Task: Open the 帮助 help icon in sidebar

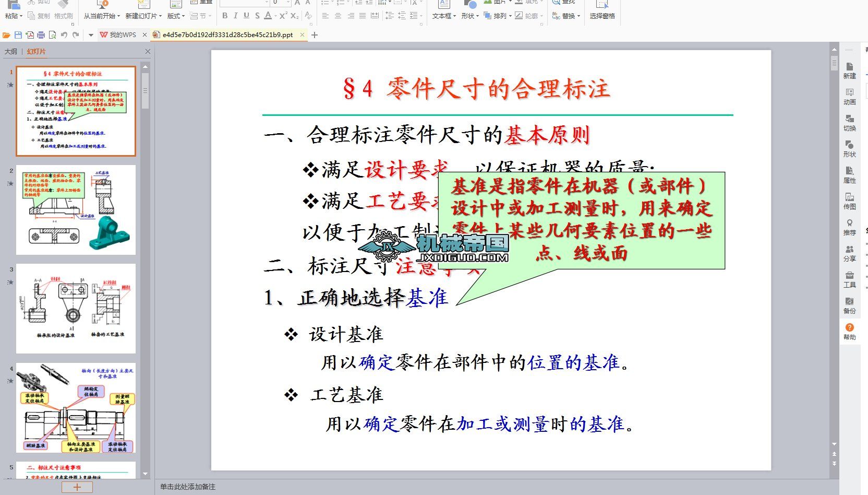Action: click(x=849, y=332)
